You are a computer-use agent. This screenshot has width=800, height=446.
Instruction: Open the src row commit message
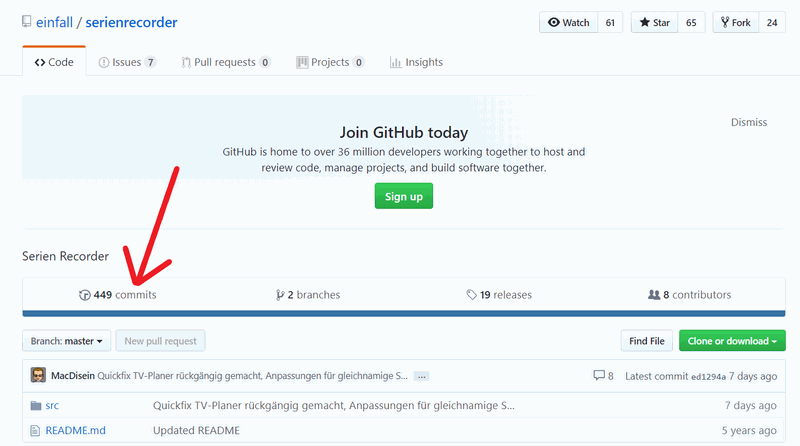(334, 405)
